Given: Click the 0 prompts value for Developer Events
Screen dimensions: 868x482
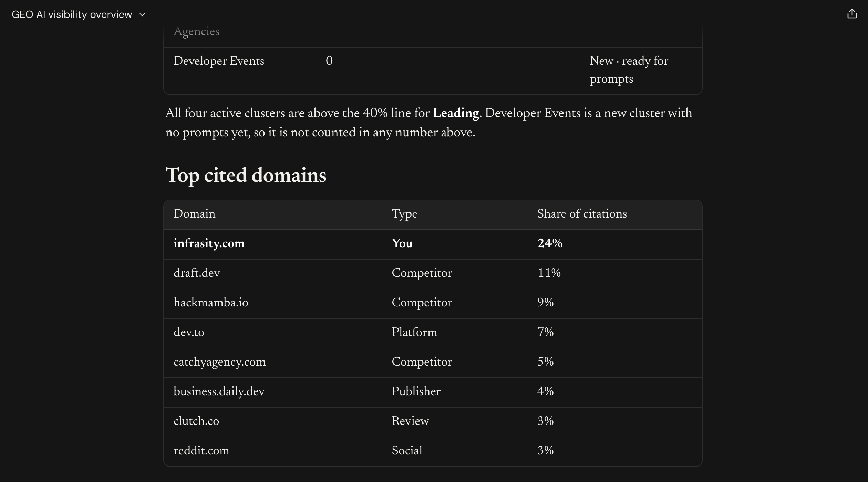Looking at the screenshot, I should pyautogui.click(x=329, y=61).
